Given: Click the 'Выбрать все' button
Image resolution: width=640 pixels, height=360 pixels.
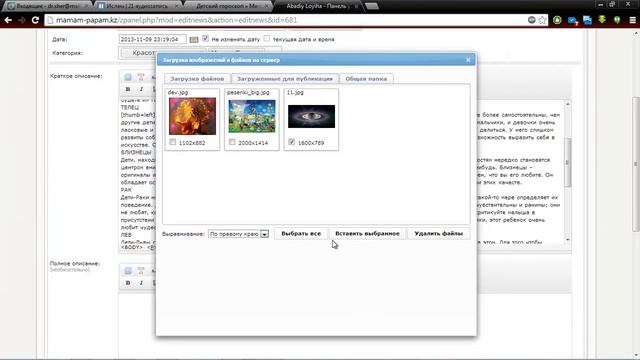Looking at the screenshot, I should coord(301,233).
